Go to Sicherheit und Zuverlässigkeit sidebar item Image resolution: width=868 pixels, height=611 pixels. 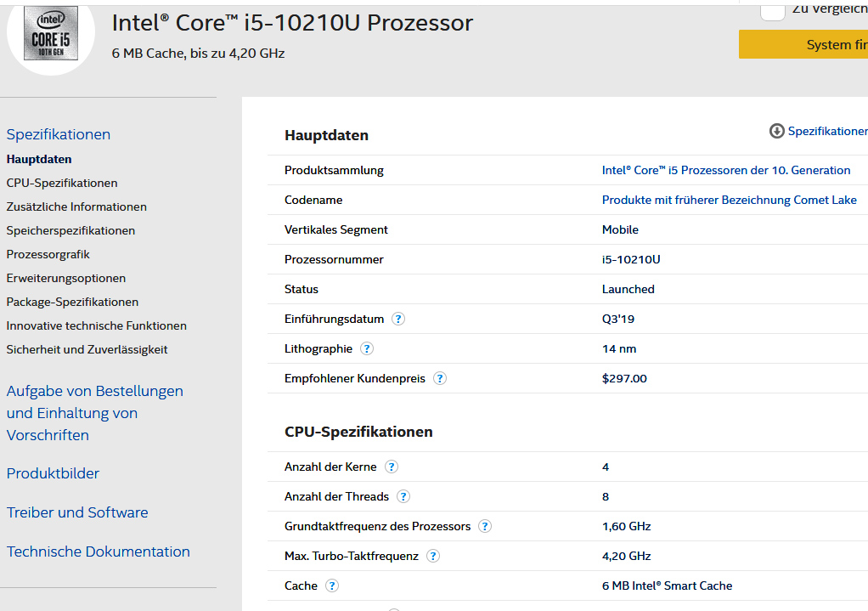coord(87,350)
